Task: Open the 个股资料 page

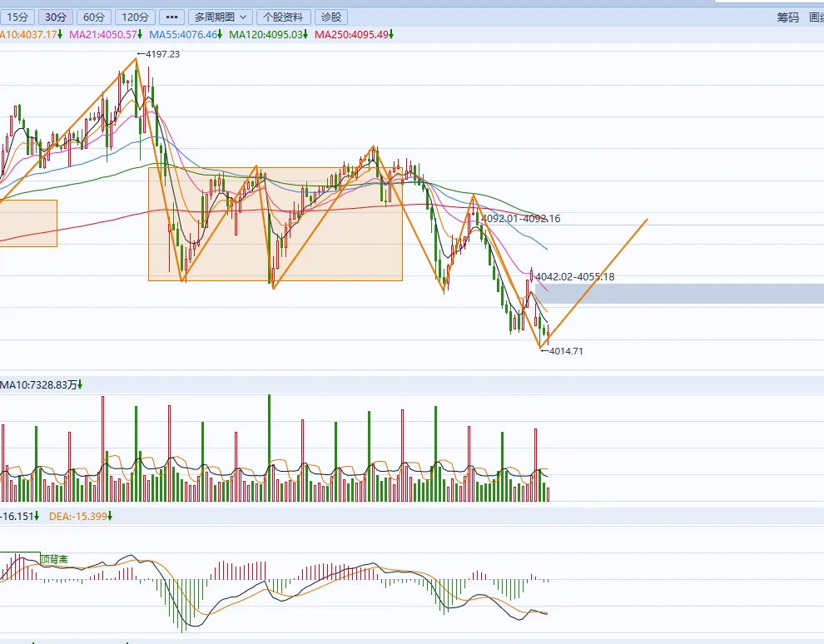Action: 283,17
